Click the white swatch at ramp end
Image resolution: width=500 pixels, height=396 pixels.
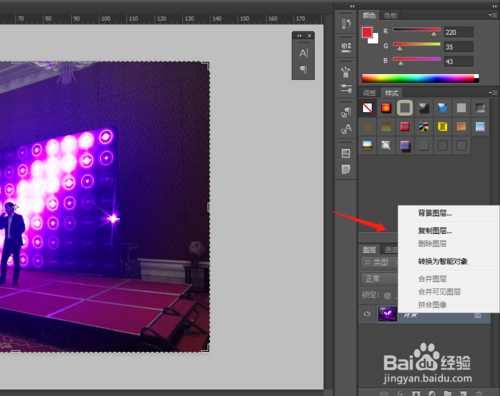[x=477, y=76]
